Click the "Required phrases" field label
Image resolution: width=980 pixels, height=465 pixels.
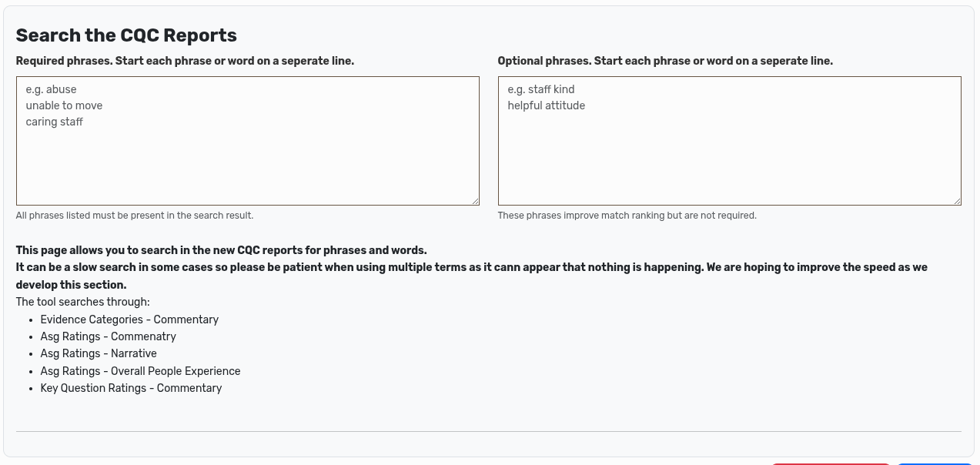185,61
